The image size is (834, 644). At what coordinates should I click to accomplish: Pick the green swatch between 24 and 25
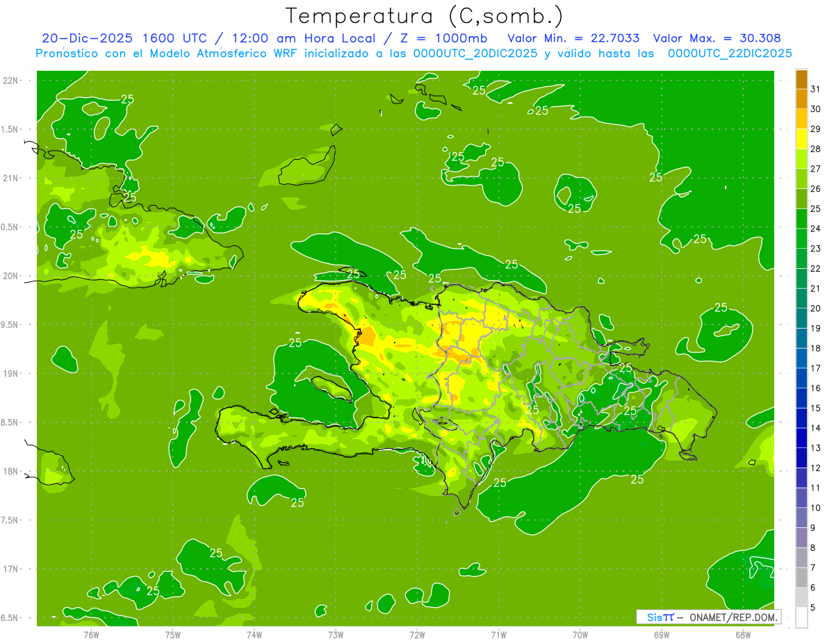[x=801, y=219]
